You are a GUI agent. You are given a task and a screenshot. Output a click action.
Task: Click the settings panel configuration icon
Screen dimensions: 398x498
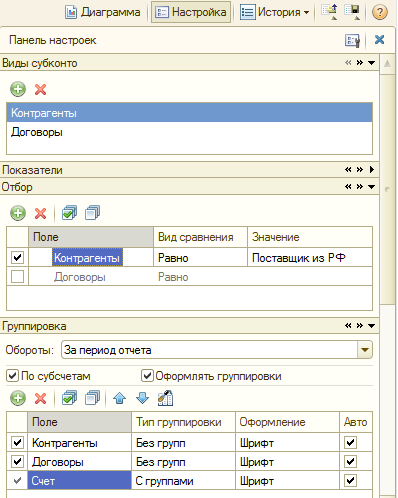[352, 40]
